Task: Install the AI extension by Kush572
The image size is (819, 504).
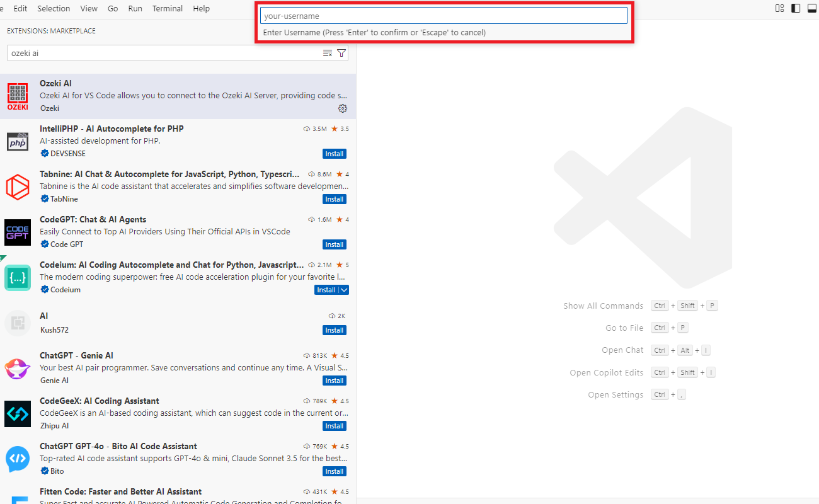Action: 335,330
